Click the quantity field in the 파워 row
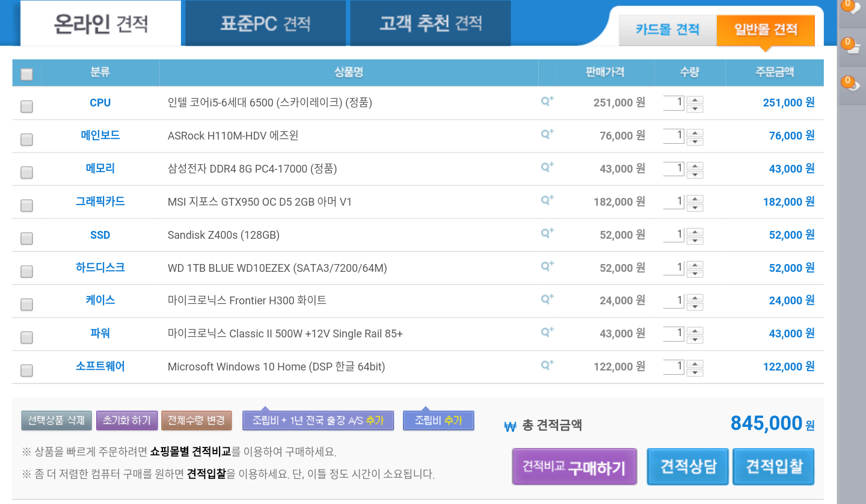 click(x=674, y=334)
